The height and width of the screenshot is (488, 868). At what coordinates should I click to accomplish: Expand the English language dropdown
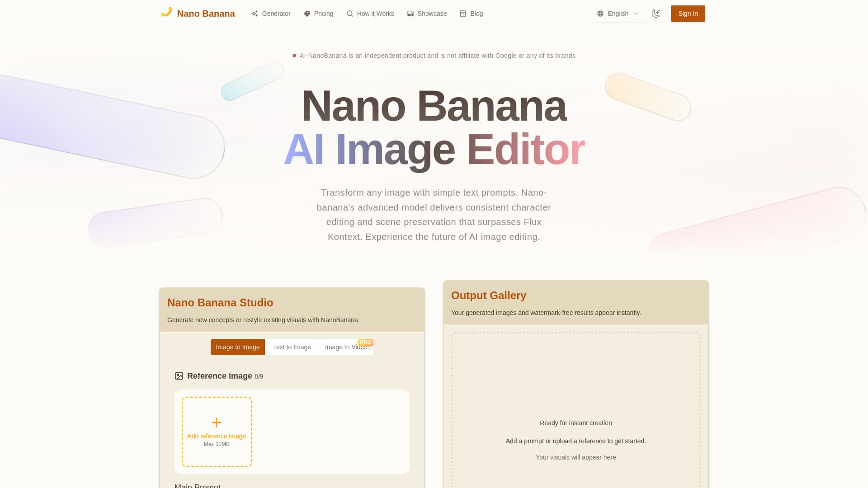click(618, 14)
